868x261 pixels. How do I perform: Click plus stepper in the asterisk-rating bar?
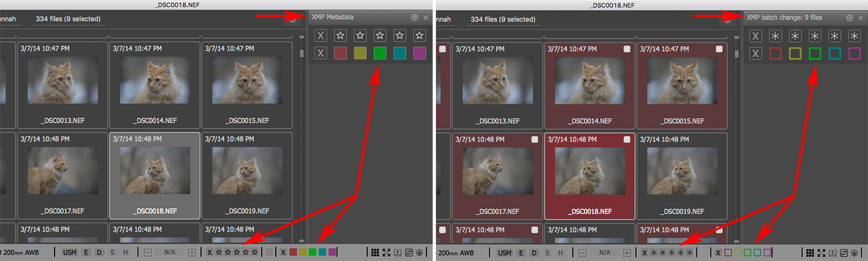[627, 252]
